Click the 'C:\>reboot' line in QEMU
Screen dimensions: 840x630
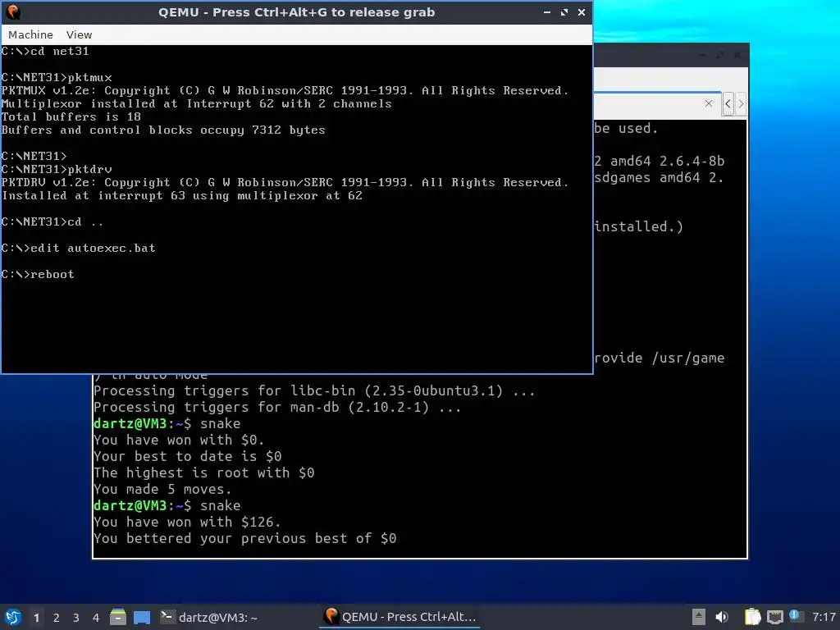point(38,274)
